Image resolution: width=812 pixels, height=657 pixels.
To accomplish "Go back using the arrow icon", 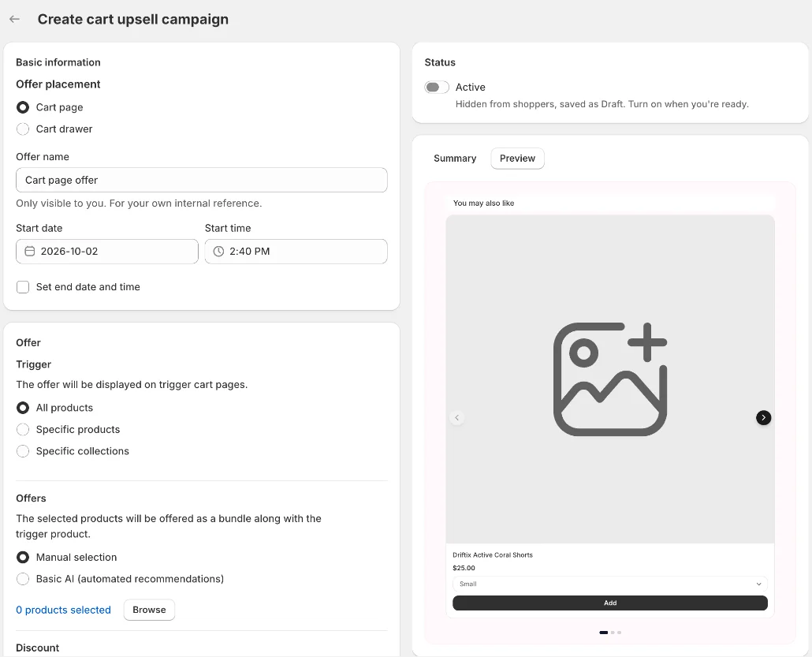I will 14,19.
